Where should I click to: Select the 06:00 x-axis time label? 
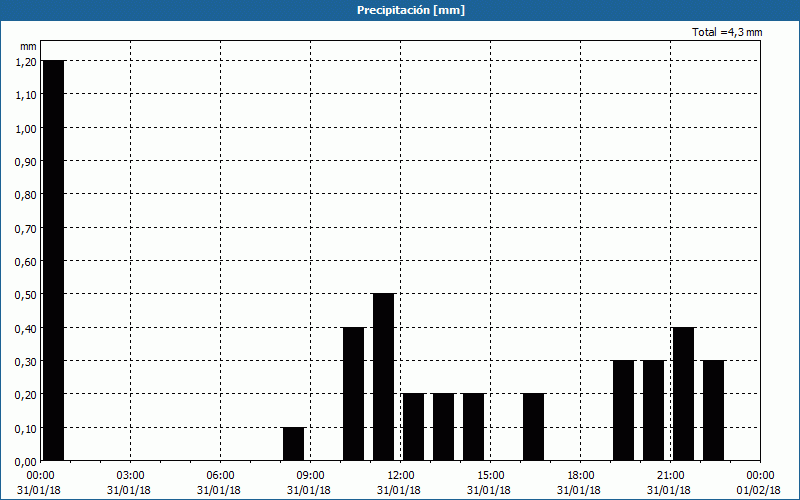pos(220,476)
